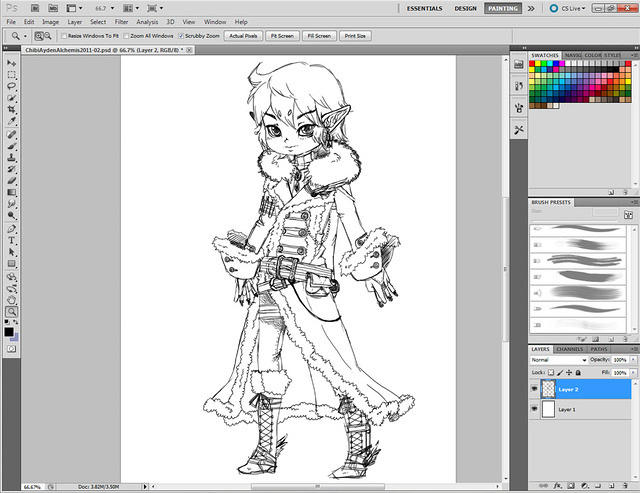Click the Print Size button
The image size is (640, 493).
[x=355, y=36]
